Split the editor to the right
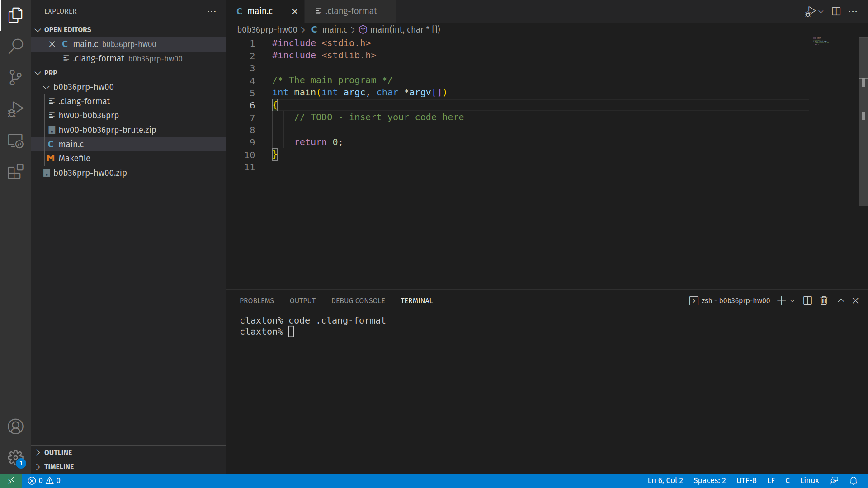 click(836, 11)
